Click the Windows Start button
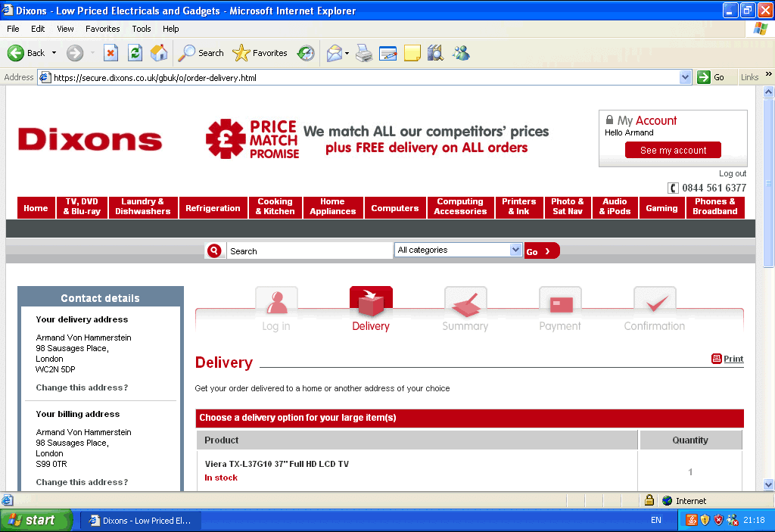The height and width of the screenshot is (532, 775). 36,520
